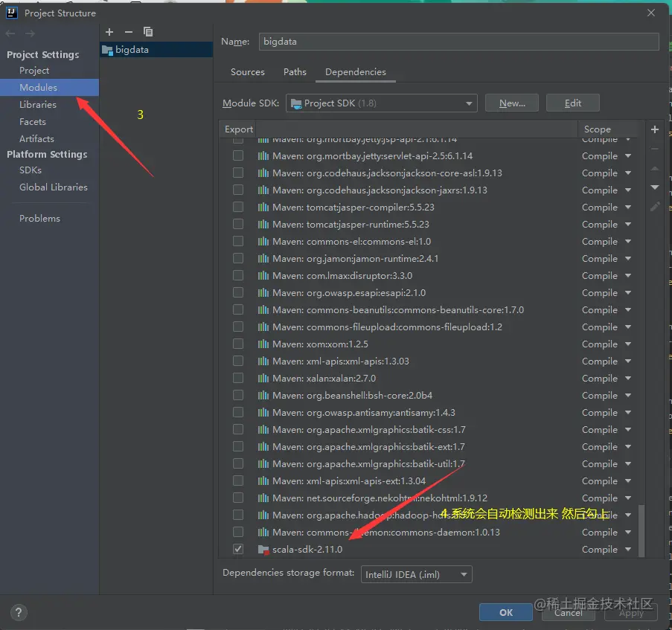Open scope dropdown for batik-ext:1.7
The width and height of the screenshot is (672, 630).
pyautogui.click(x=628, y=447)
